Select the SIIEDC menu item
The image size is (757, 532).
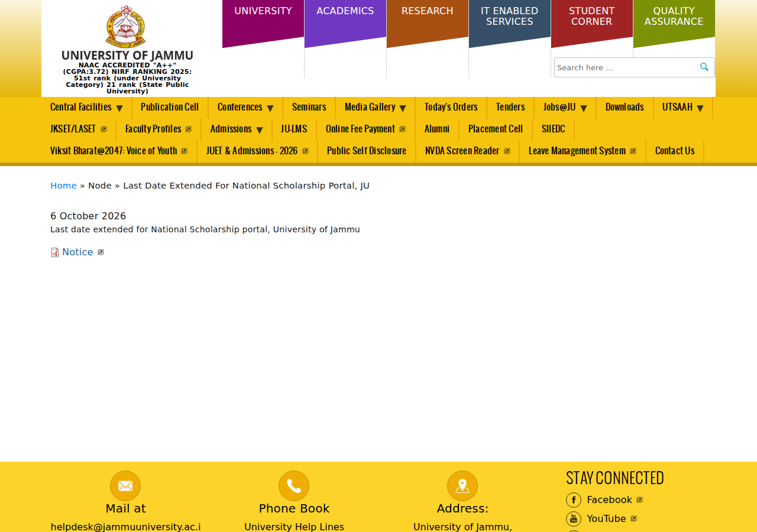pos(554,129)
